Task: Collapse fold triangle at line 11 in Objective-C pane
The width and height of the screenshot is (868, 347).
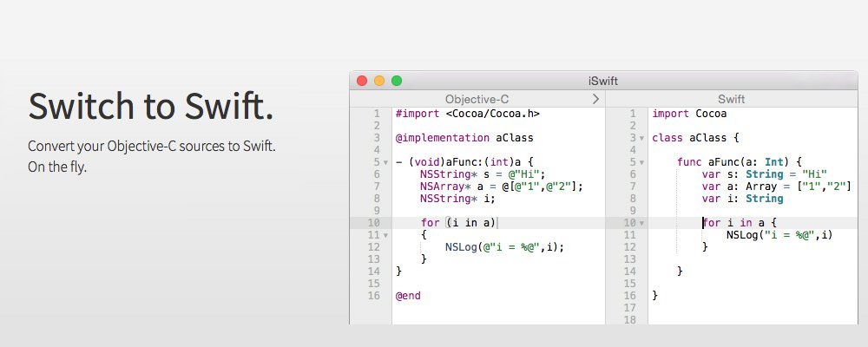Action: 386,235
